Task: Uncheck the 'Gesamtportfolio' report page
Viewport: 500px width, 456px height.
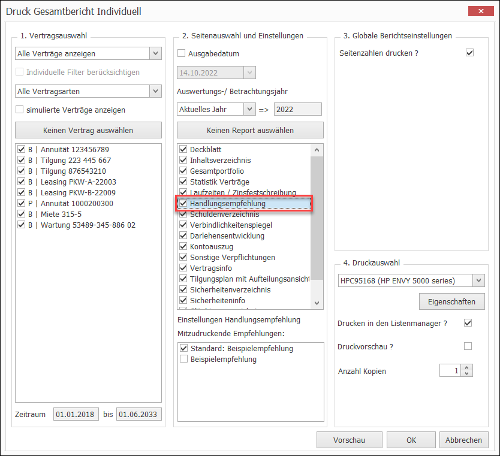Action: pos(183,171)
